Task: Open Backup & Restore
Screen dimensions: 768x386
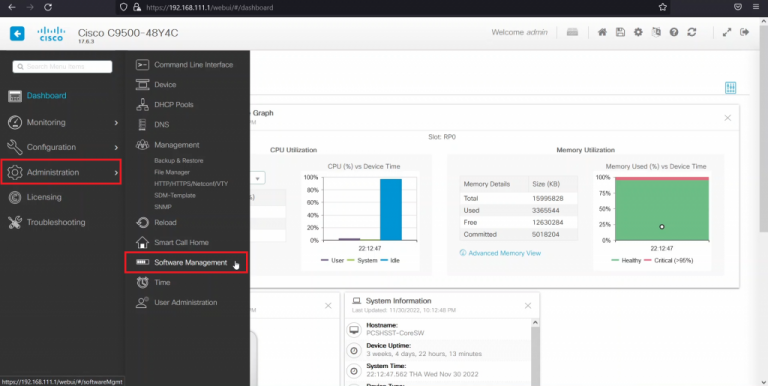Action: click(x=178, y=161)
